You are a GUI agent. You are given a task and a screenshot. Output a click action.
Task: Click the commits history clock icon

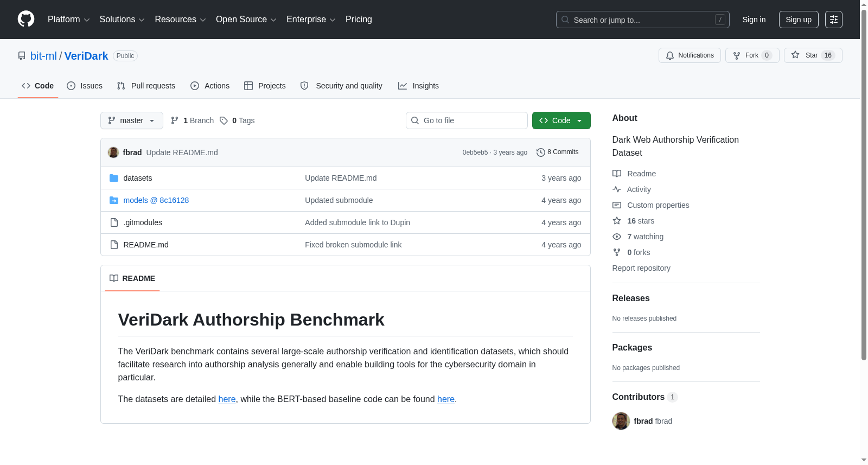[540, 152]
